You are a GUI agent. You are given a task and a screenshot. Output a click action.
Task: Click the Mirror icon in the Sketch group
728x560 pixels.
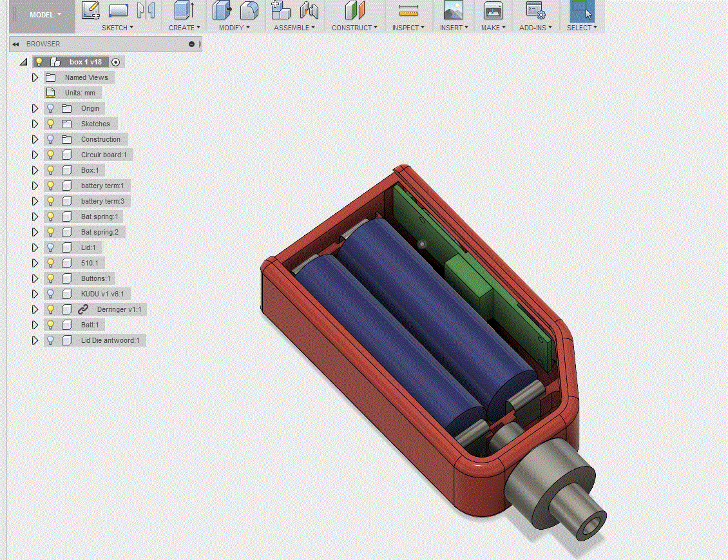click(x=146, y=10)
